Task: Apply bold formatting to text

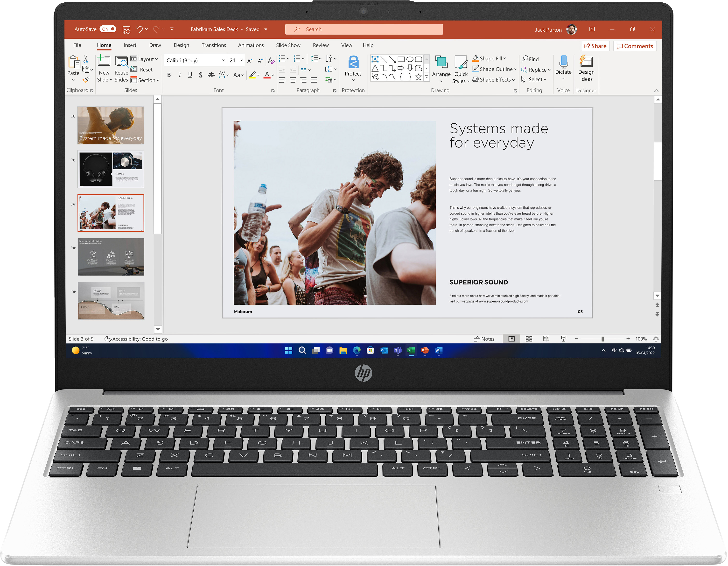Action: point(169,75)
